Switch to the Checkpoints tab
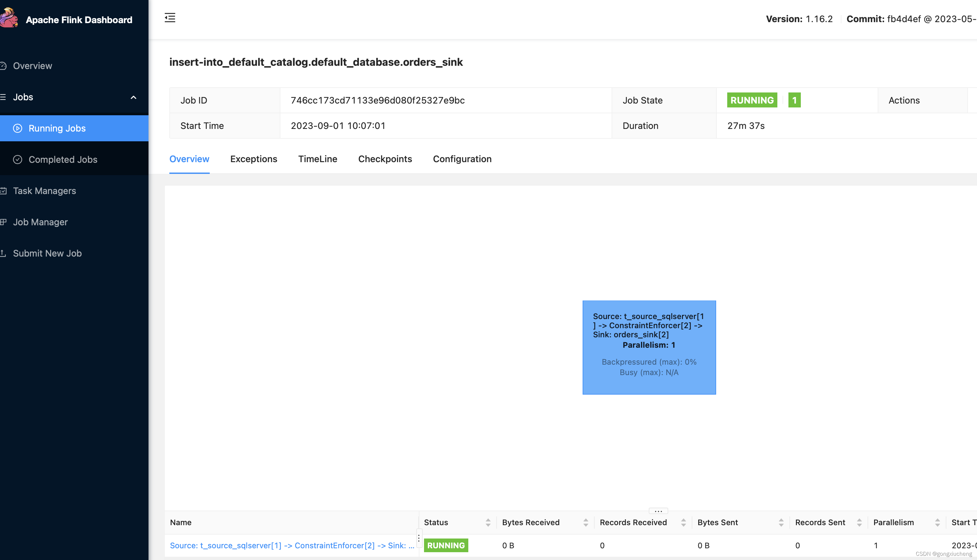This screenshot has width=977, height=560. pyautogui.click(x=385, y=159)
